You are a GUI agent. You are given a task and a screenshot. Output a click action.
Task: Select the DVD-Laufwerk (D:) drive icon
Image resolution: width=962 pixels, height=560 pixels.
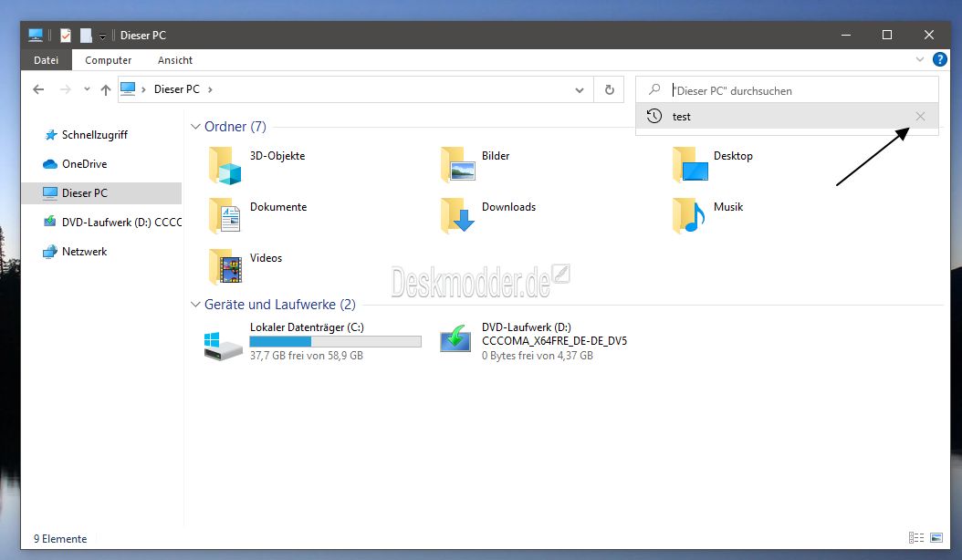pos(455,339)
